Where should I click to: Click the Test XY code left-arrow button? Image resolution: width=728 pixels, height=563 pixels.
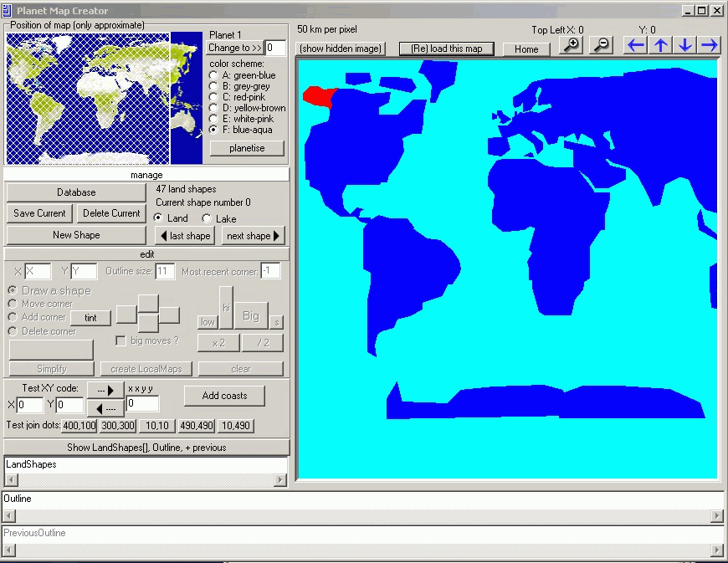pyautogui.click(x=105, y=407)
